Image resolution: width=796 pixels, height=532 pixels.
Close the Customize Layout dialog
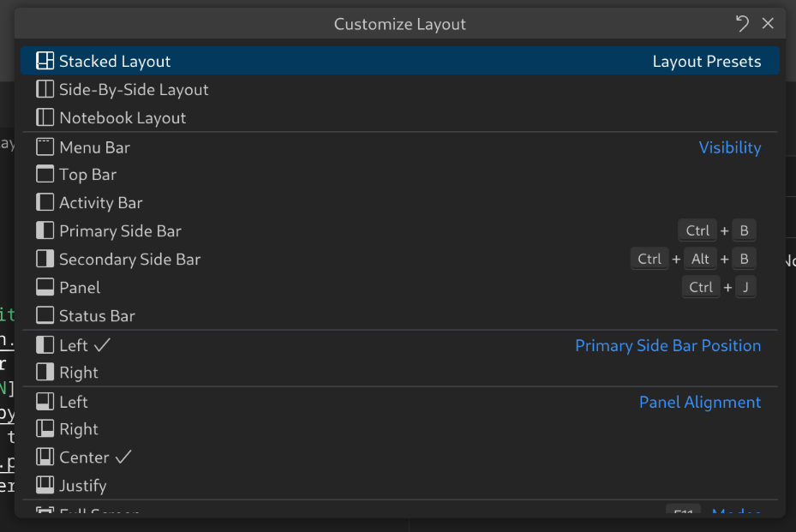769,23
